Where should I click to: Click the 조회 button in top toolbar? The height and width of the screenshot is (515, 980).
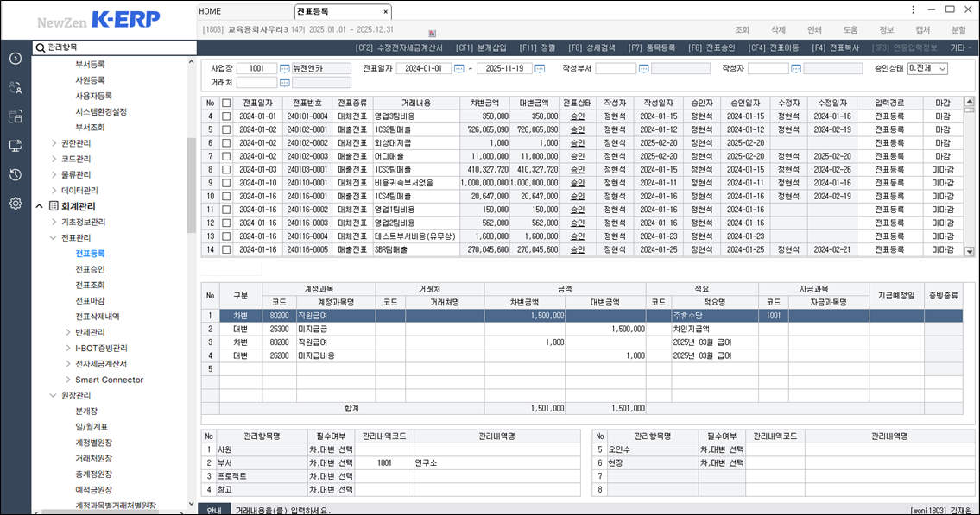742,29
